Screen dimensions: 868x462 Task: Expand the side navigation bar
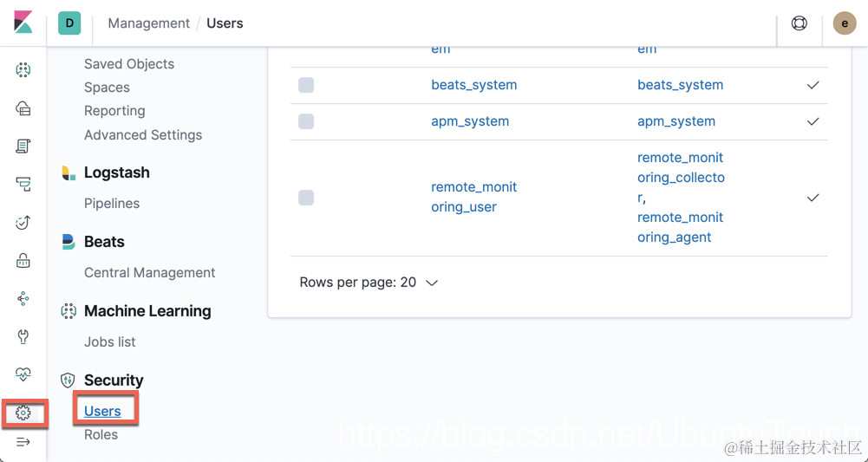[23, 442]
